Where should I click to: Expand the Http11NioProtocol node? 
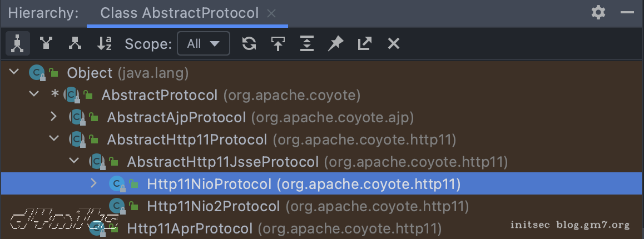point(93,183)
